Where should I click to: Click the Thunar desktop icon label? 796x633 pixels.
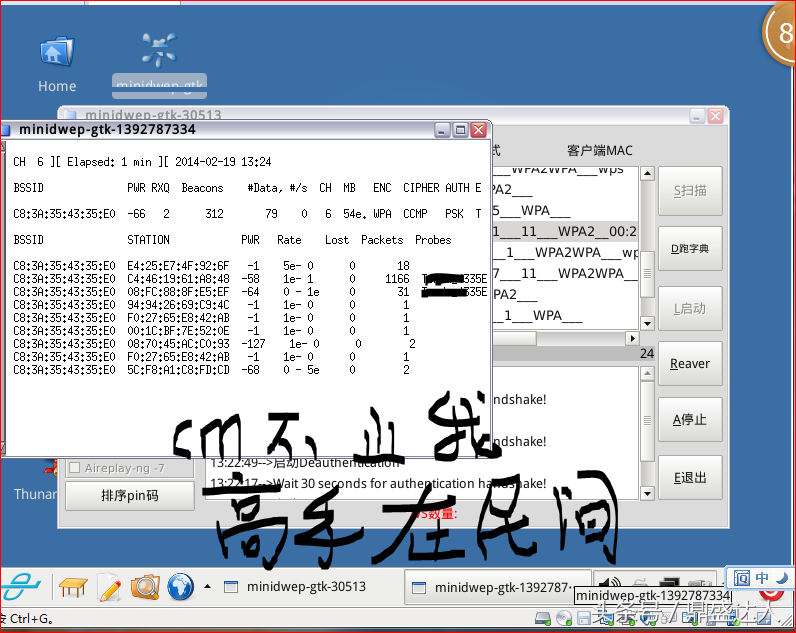[36, 494]
